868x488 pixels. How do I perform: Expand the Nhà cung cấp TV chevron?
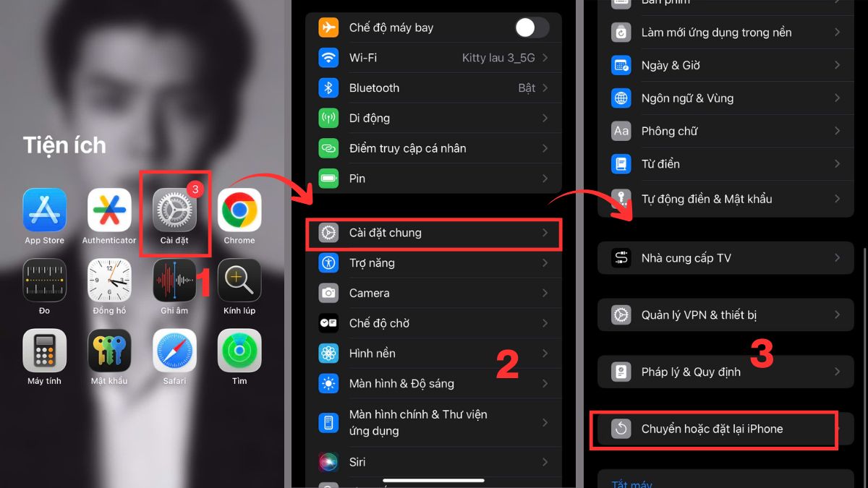click(x=837, y=258)
